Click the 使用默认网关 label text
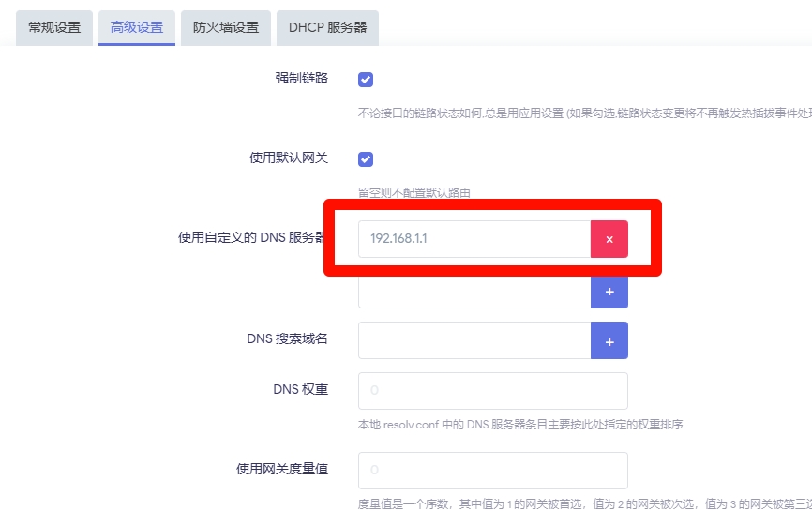The width and height of the screenshot is (812, 511). 289,158
